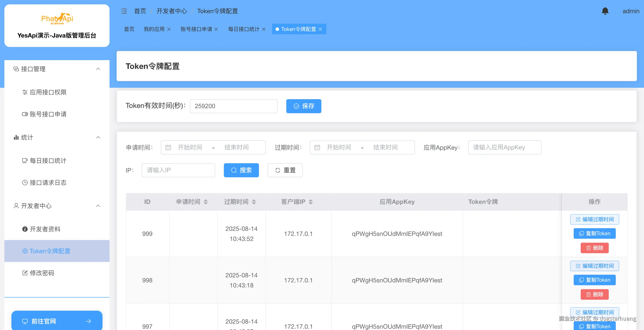This screenshot has width=644, height=330.
Task: Sort by 客户端IP column arrows
Action: [x=311, y=202]
